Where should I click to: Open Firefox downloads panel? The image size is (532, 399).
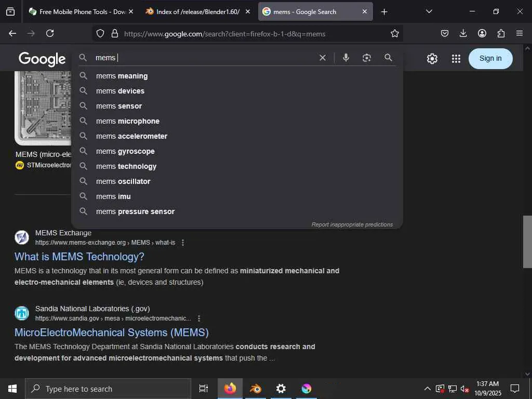463,33
